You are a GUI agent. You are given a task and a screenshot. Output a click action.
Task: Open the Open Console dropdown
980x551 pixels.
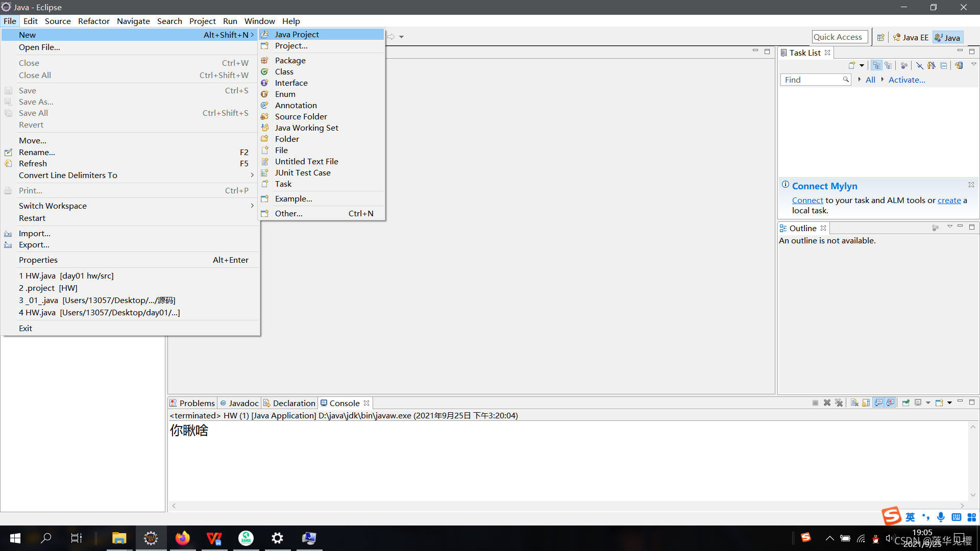(x=949, y=403)
